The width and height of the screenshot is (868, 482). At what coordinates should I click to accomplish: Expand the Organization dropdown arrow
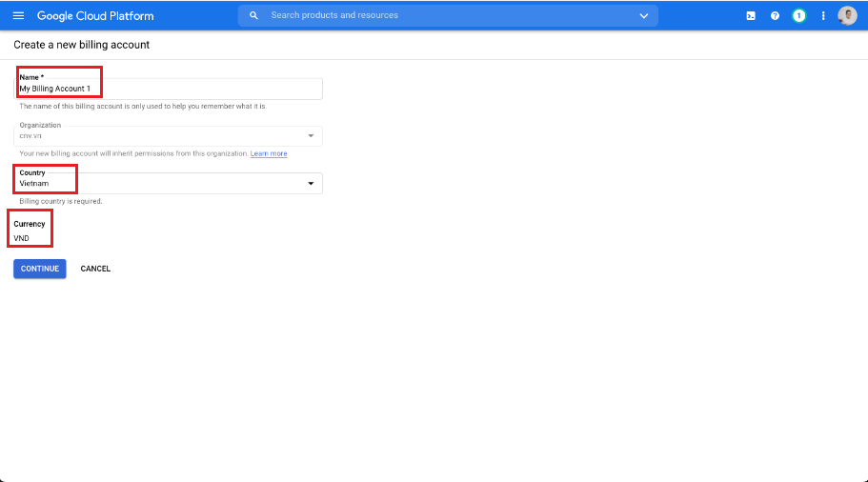[311, 135]
